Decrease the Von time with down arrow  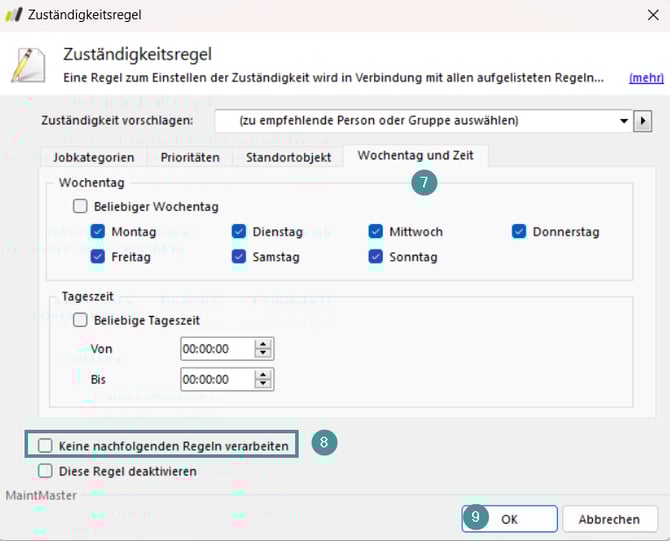(263, 353)
